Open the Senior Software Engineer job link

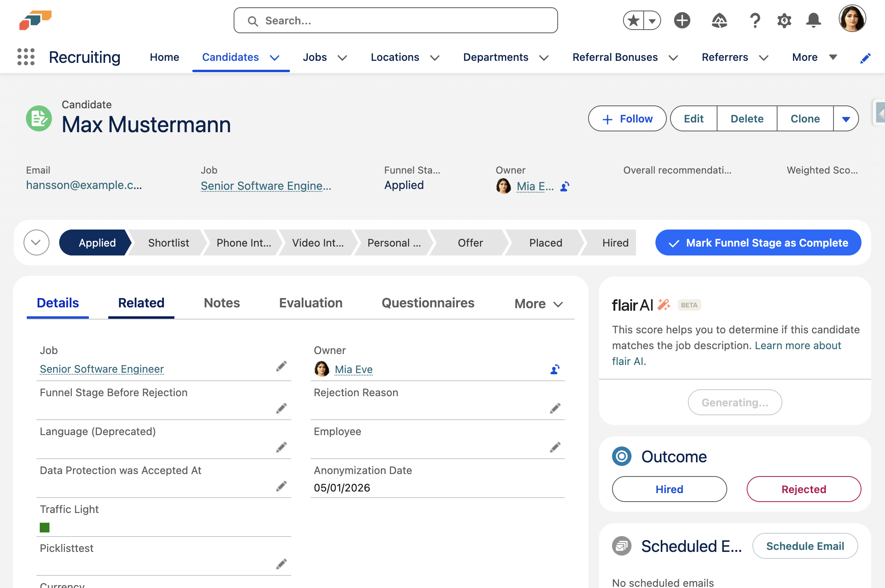pyautogui.click(x=101, y=369)
